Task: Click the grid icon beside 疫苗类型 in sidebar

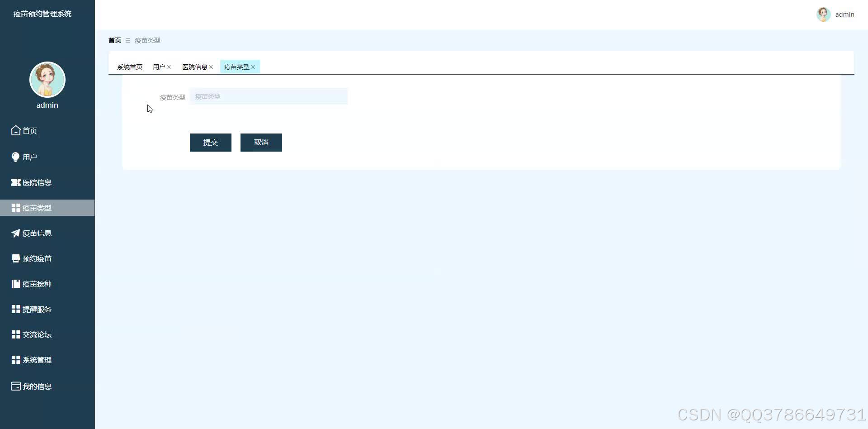Action: point(16,208)
